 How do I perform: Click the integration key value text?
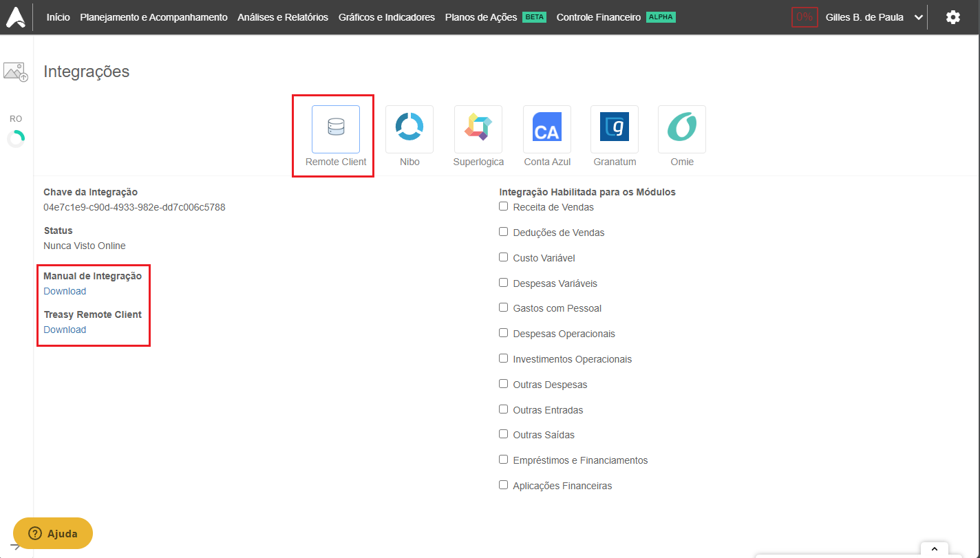tap(134, 207)
